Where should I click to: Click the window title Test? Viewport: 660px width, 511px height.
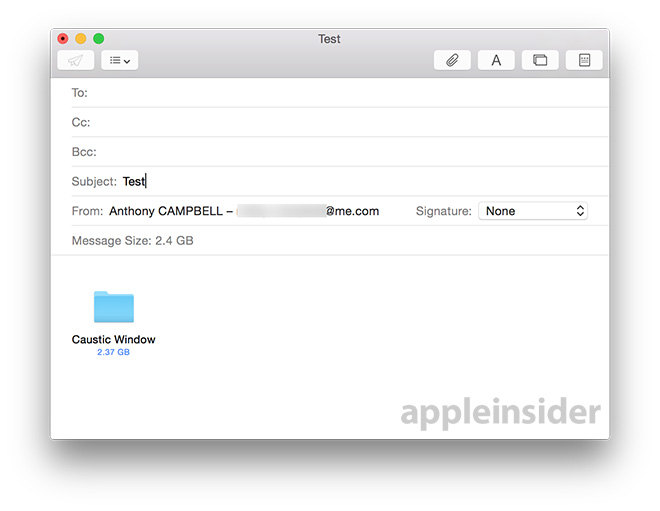329,39
